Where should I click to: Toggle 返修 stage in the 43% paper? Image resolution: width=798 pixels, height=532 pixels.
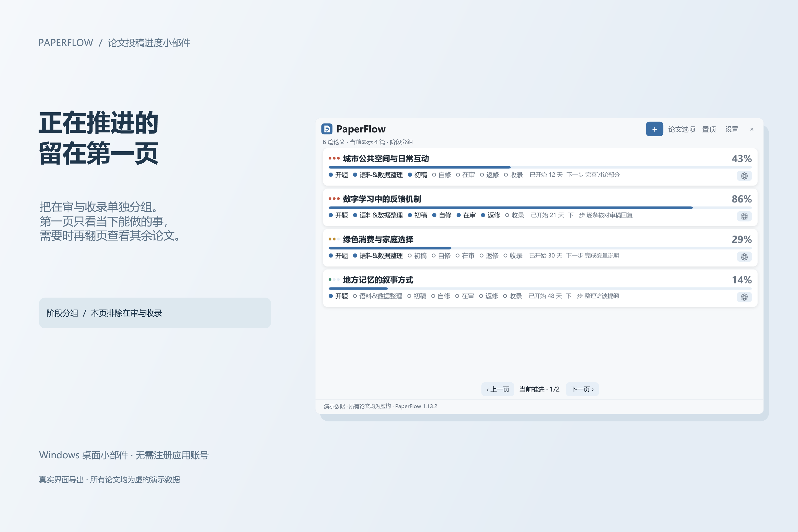pos(489,175)
